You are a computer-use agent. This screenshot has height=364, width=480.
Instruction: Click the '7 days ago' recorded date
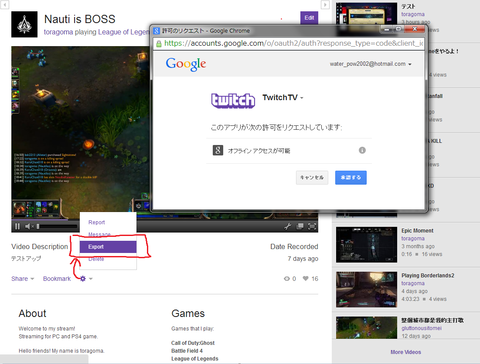[303, 259]
